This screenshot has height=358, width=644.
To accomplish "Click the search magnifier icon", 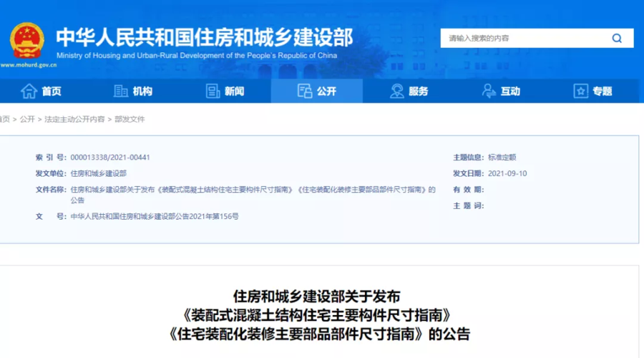I will pos(617,38).
